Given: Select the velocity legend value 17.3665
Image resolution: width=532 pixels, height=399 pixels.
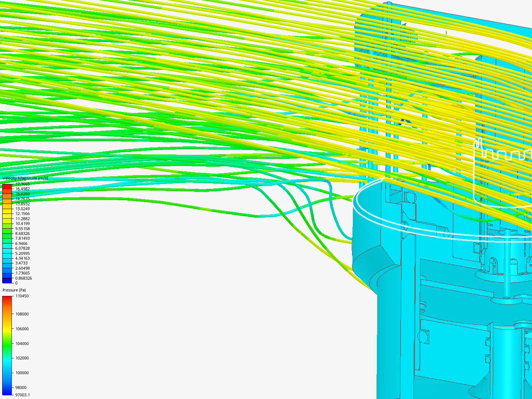Looking at the screenshot, I should click(x=23, y=184).
